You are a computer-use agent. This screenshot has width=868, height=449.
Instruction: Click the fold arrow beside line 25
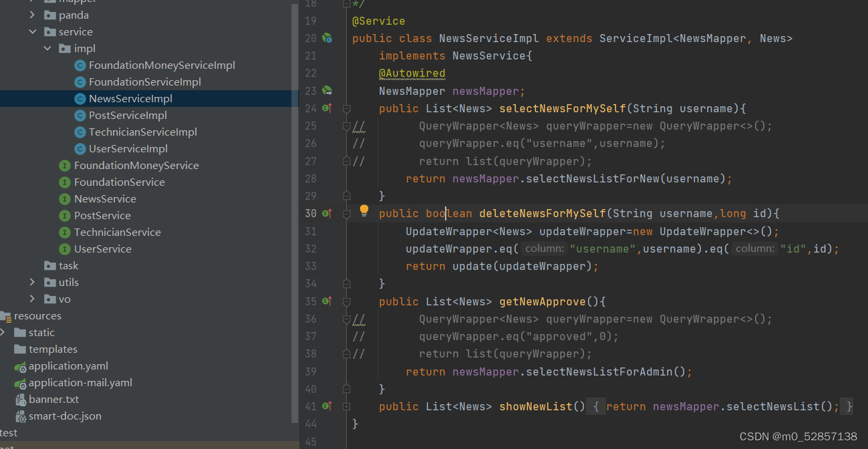345,125
